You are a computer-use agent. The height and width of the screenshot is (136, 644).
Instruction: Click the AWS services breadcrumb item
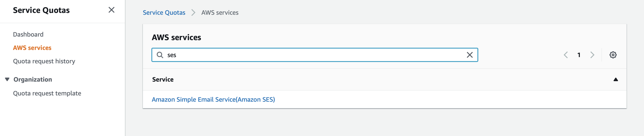220,13
